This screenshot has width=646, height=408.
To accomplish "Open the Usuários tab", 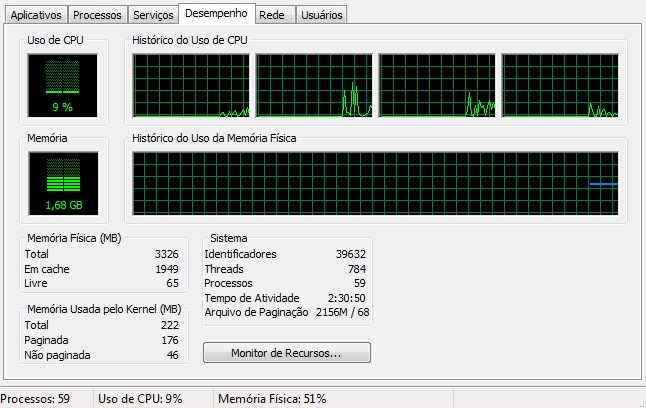I will pyautogui.click(x=322, y=15).
